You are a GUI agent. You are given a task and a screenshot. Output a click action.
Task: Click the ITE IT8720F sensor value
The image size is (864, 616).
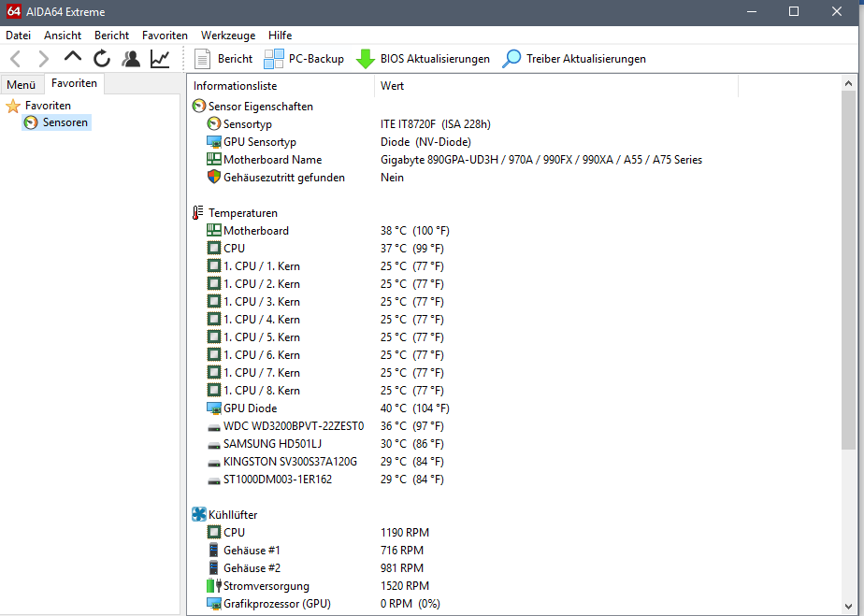point(436,124)
